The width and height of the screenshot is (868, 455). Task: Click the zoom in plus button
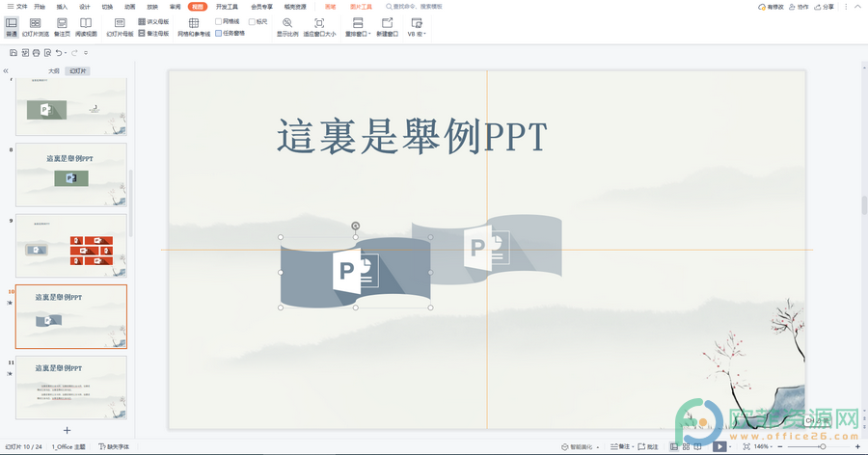857,446
